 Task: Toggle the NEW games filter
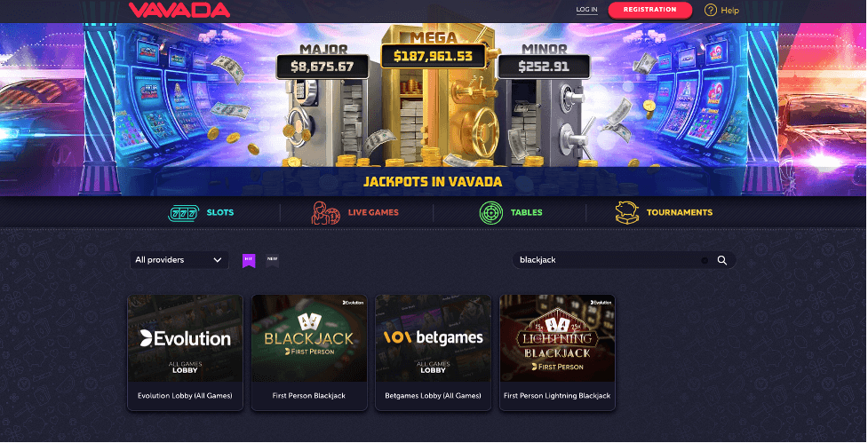coord(272,260)
